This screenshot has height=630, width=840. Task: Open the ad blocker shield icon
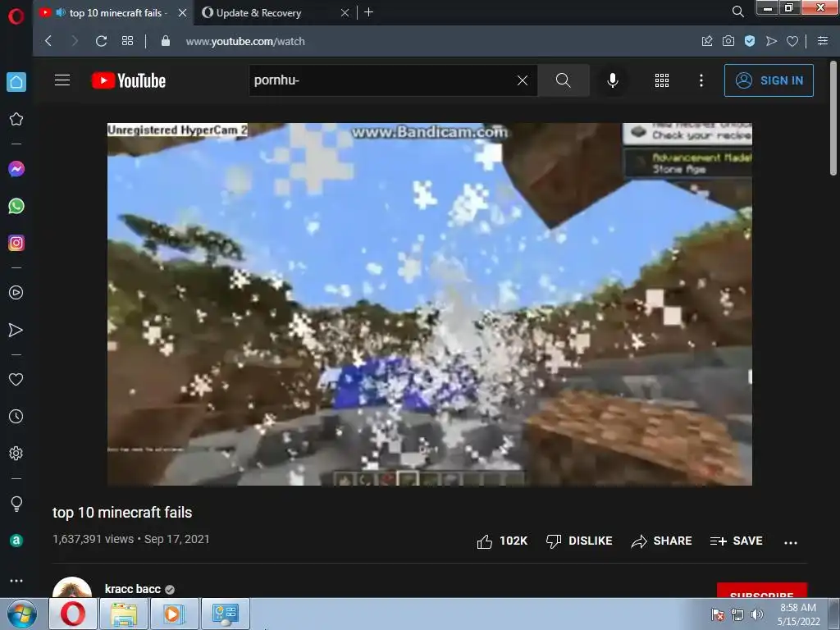(750, 41)
